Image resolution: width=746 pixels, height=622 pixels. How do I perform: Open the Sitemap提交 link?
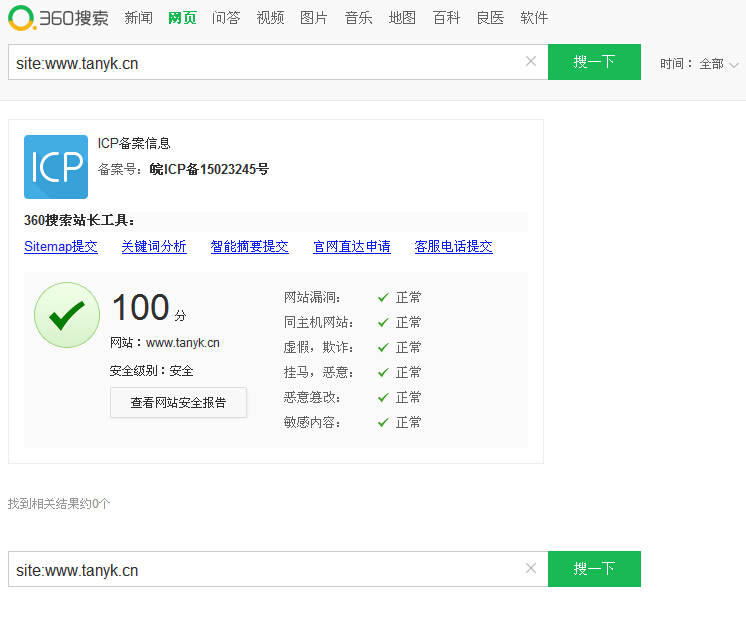[60, 246]
